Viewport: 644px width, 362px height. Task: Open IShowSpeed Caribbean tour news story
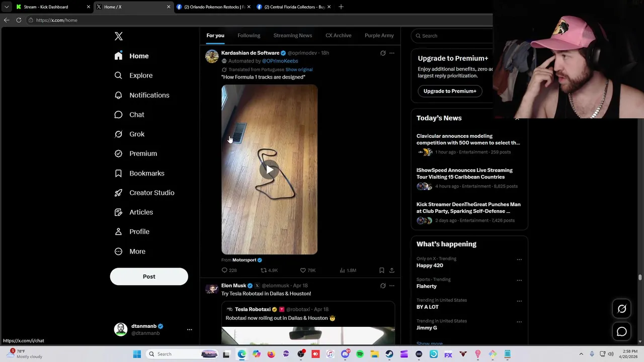pos(469,178)
